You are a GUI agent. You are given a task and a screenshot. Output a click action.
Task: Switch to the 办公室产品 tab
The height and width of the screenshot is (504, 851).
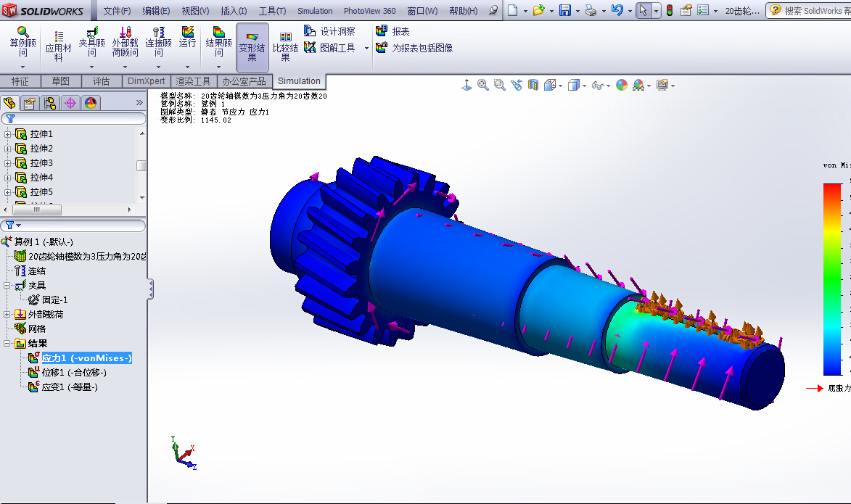[x=244, y=81]
